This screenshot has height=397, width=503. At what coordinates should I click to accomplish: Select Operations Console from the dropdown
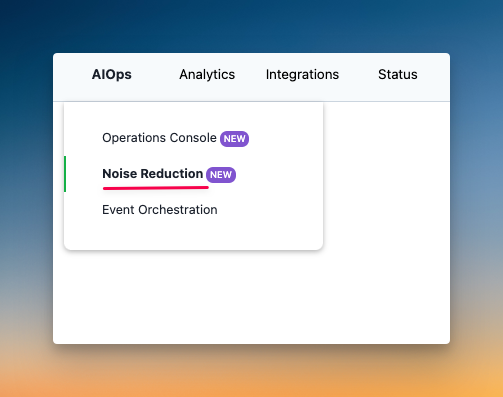[159, 138]
